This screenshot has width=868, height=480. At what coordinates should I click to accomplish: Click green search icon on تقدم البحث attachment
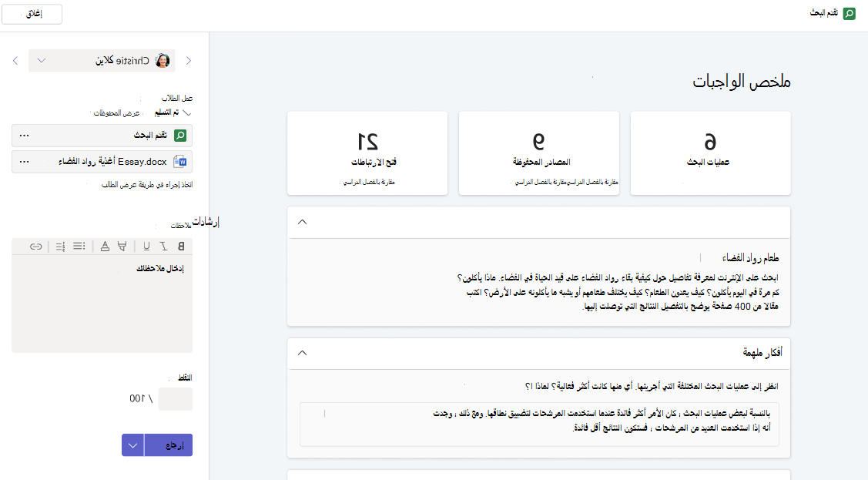click(180, 135)
